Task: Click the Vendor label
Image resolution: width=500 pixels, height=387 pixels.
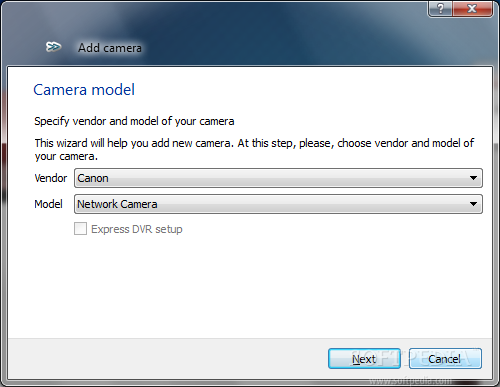Action: (x=51, y=178)
